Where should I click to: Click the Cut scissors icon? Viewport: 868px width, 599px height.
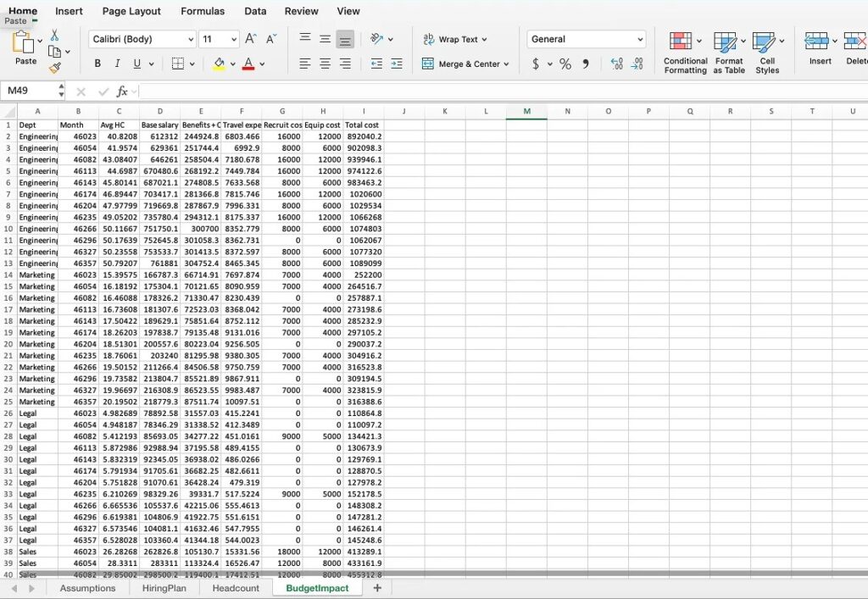tap(54, 36)
